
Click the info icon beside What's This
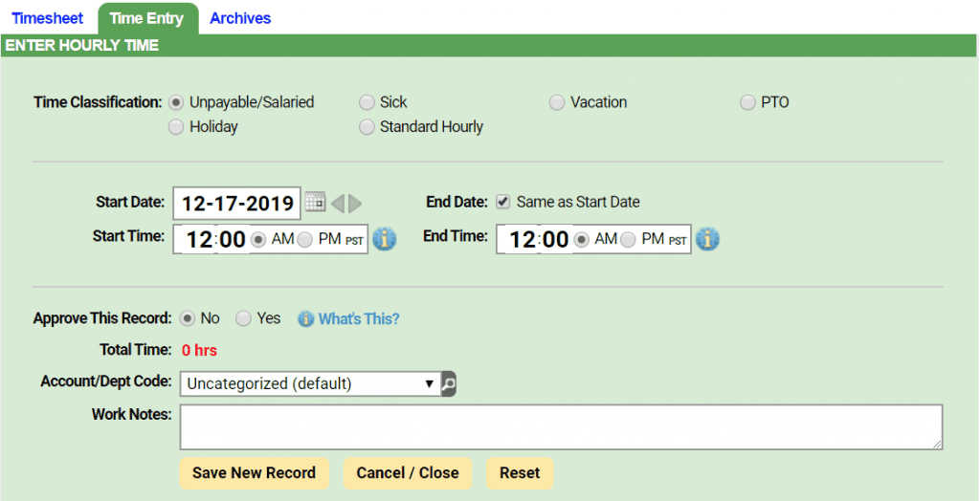coord(305,319)
